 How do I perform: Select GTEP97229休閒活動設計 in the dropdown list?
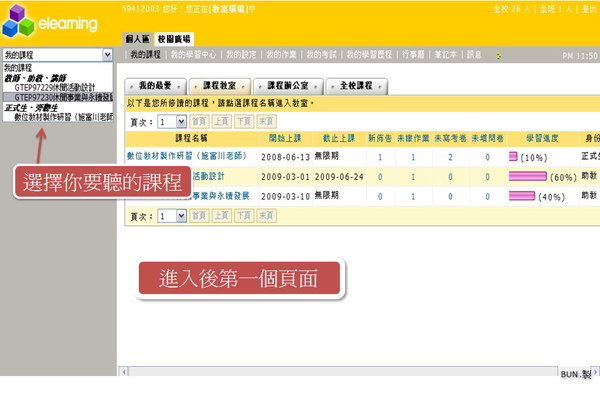(57, 87)
